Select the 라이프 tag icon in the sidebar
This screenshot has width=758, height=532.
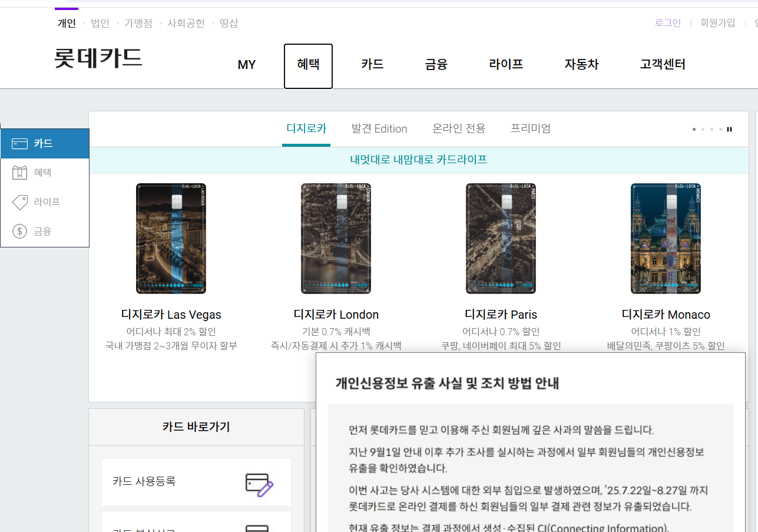[x=20, y=203]
